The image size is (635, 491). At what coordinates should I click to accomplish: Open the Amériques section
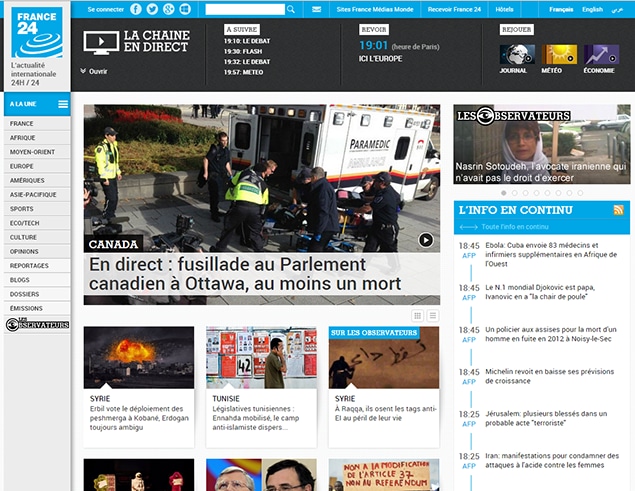point(37,180)
